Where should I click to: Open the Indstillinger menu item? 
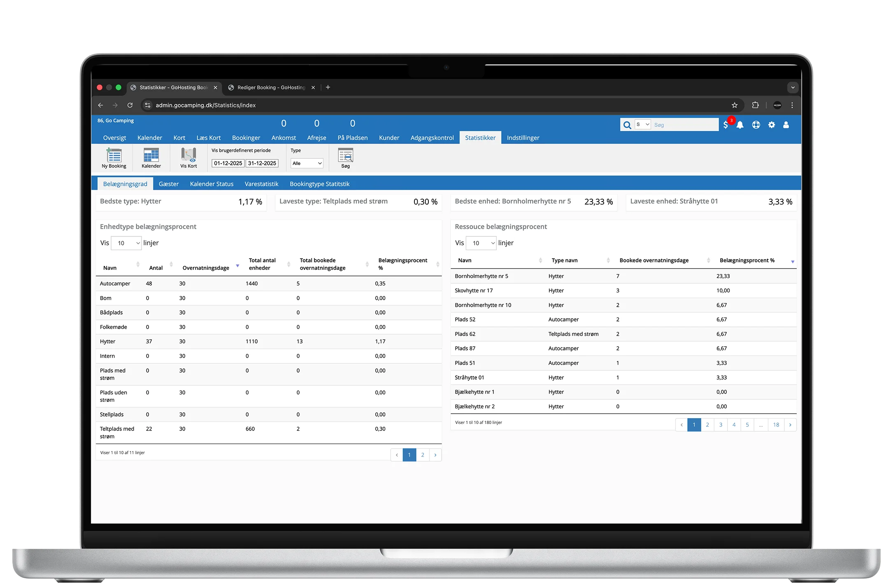pos(523,138)
